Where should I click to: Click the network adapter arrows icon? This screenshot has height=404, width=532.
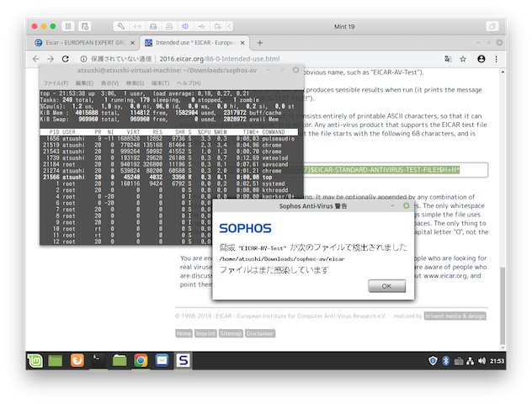pyautogui.click(x=137, y=26)
